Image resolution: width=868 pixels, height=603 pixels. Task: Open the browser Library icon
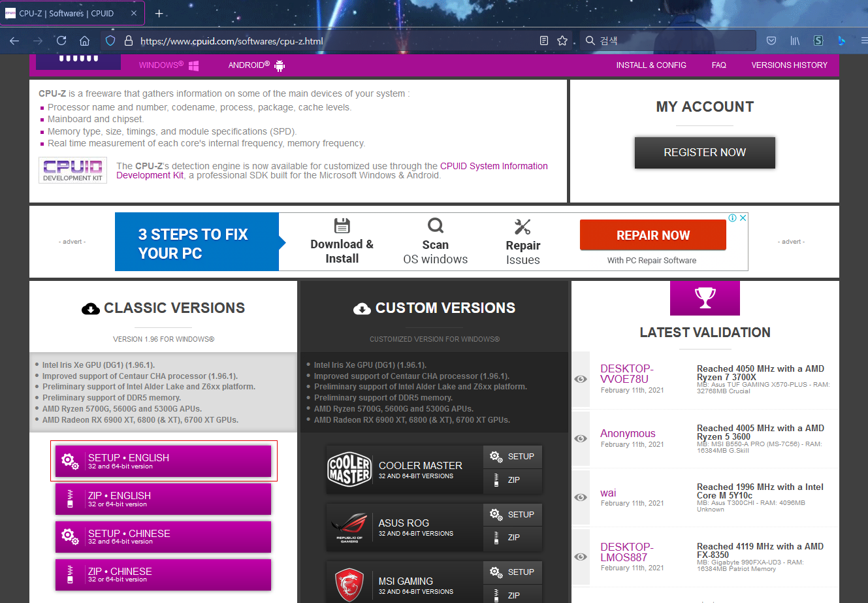[x=795, y=41]
